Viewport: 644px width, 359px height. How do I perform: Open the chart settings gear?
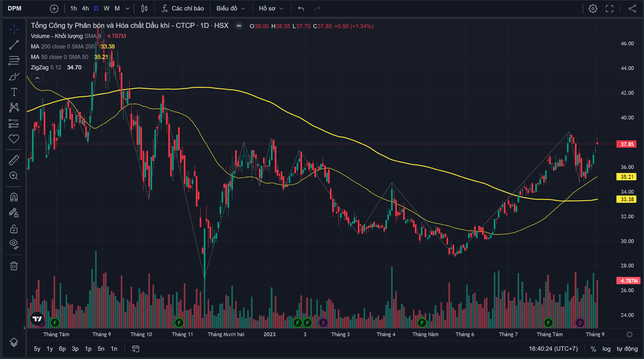pos(593,9)
